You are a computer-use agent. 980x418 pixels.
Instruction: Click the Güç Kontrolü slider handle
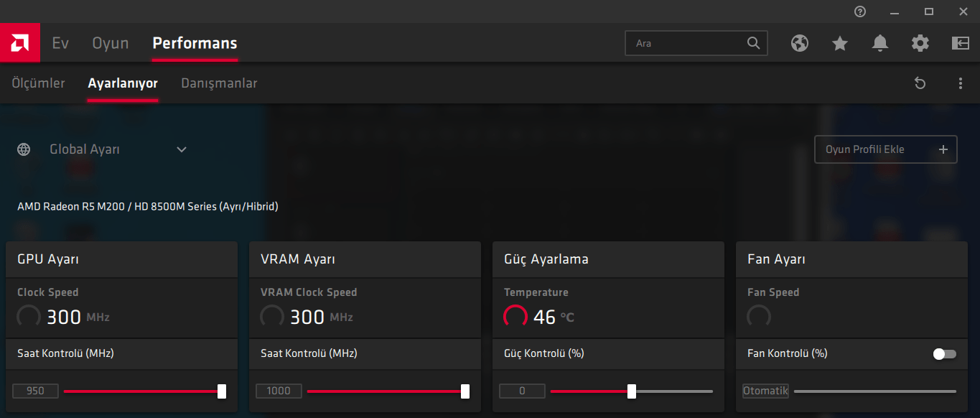(x=632, y=391)
